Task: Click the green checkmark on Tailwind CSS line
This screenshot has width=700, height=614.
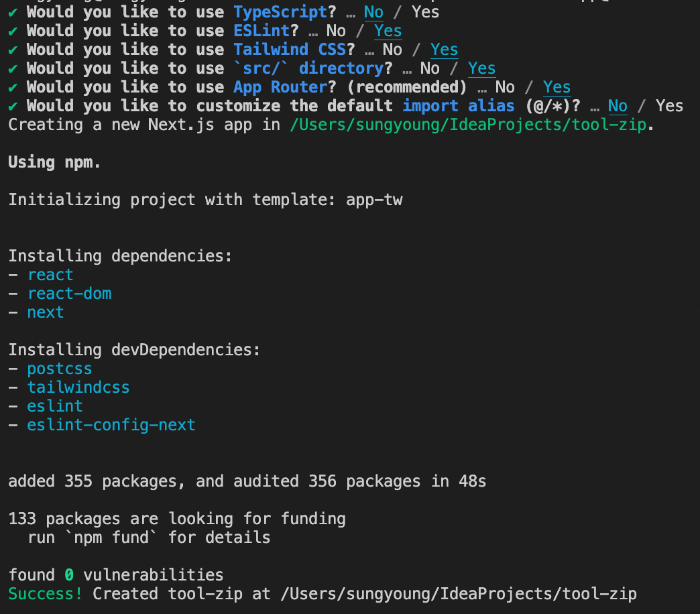Action: (13, 50)
